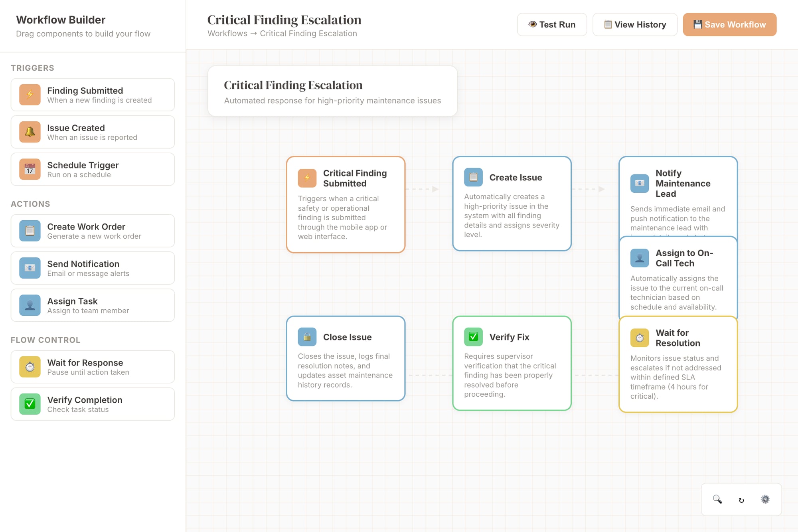Open View History

click(634, 24)
